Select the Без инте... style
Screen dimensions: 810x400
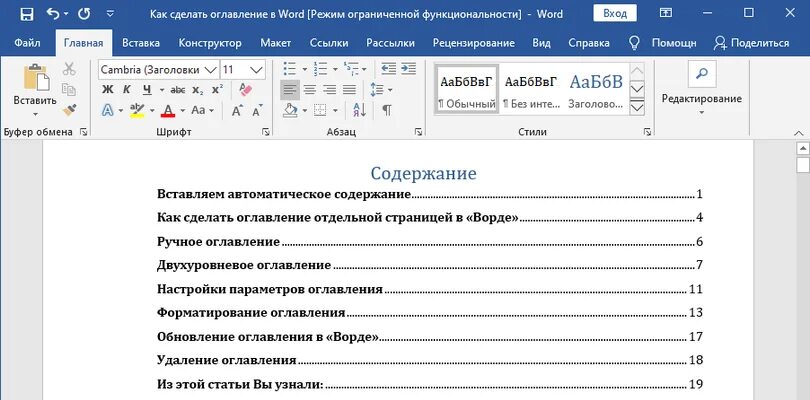point(532,89)
